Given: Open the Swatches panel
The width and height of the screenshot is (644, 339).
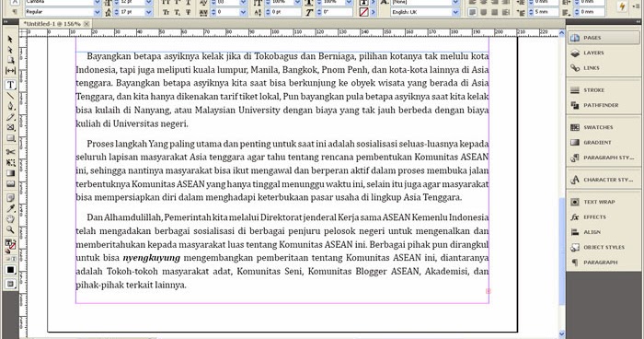Looking at the screenshot, I should pos(604,127).
